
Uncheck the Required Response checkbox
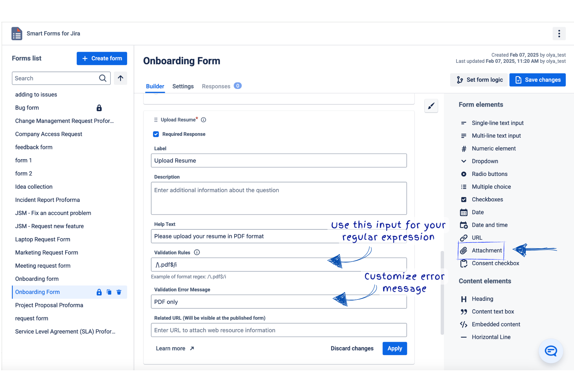(156, 134)
